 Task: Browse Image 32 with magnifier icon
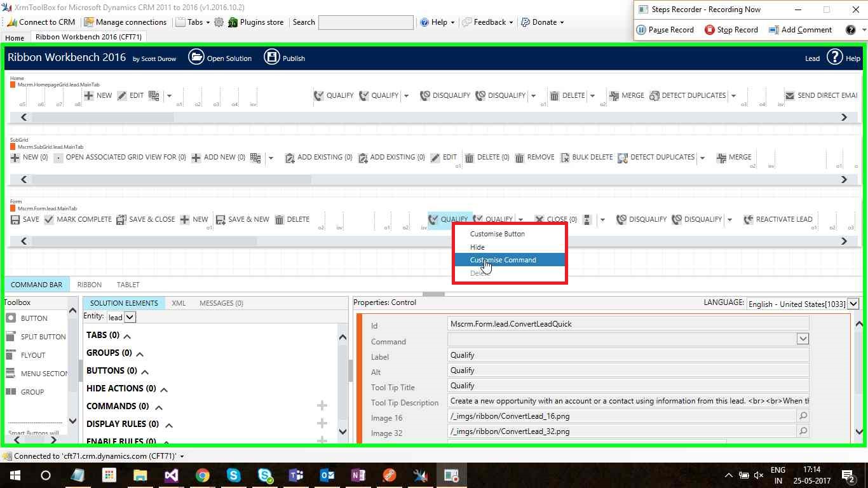(x=803, y=431)
